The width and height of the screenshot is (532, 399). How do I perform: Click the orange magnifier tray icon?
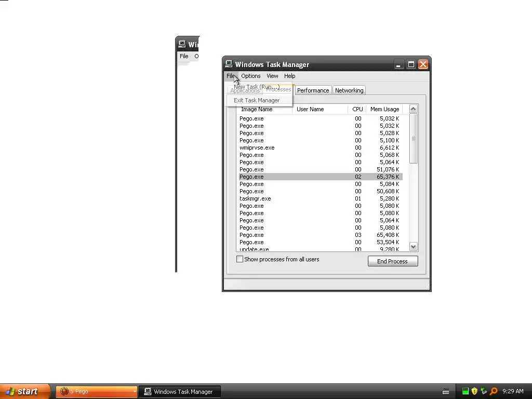[494, 391]
